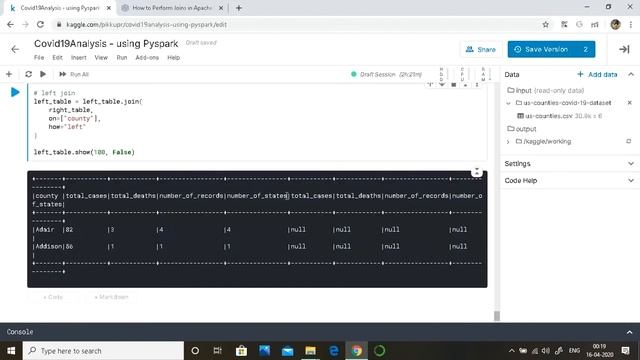Click the notebook vertical scrollbar thumb

[497, 316]
